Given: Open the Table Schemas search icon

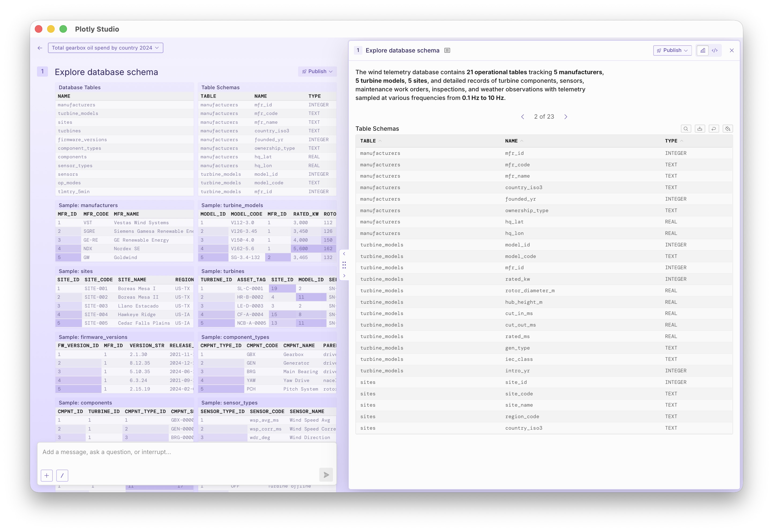Looking at the screenshot, I should 686,129.
